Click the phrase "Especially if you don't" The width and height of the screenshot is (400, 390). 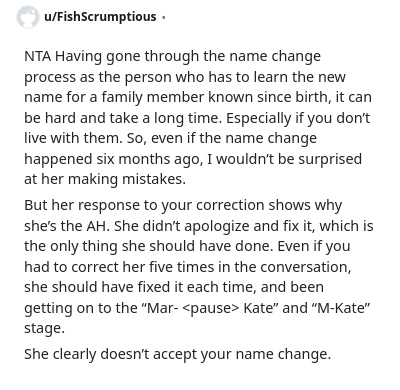[x=298, y=118]
